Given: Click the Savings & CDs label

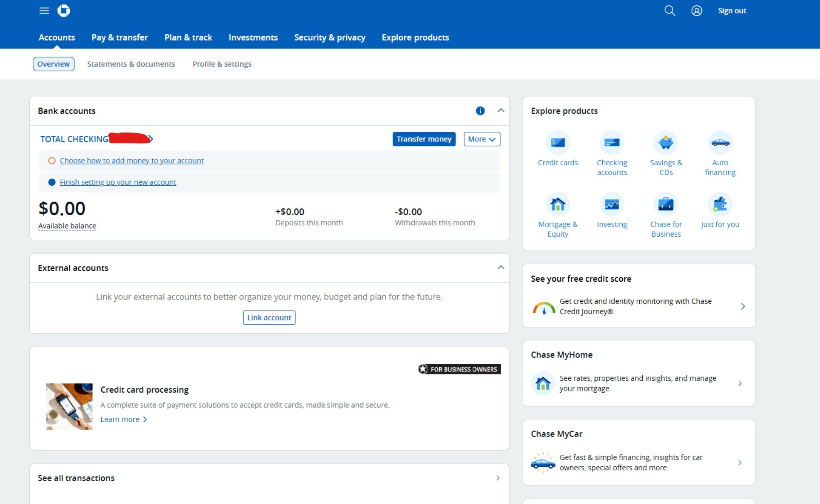Looking at the screenshot, I should click(666, 167).
